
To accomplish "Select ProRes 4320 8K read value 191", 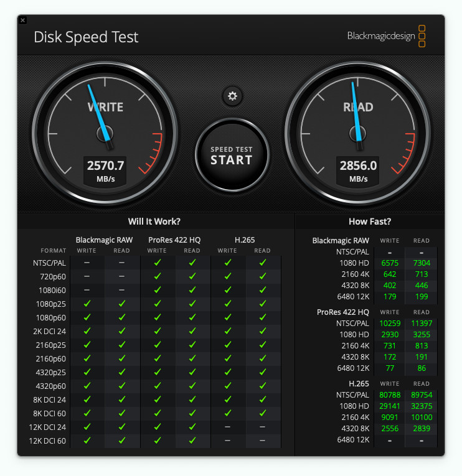I will 422,357.
